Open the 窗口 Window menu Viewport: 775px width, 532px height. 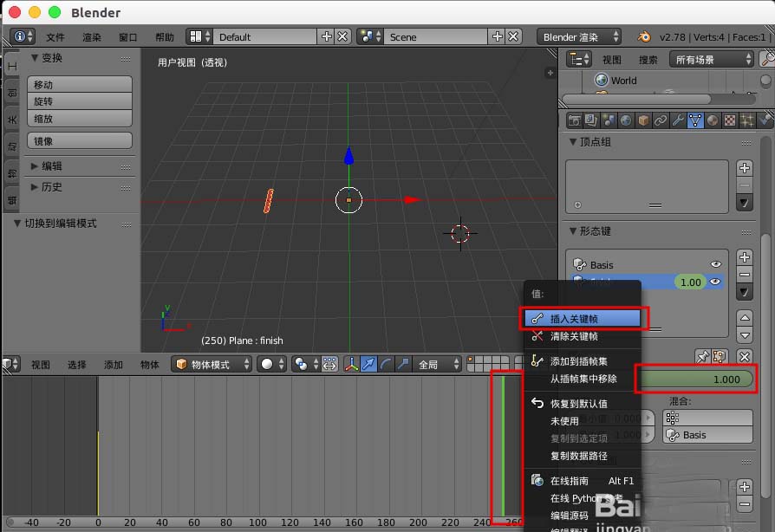click(x=128, y=37)
